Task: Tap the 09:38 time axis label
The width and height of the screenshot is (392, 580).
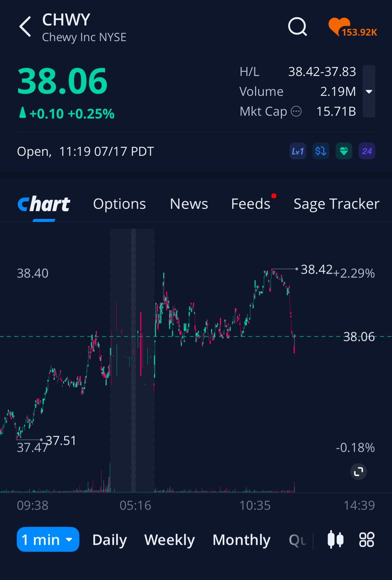Action: click(x=32, y=506)
